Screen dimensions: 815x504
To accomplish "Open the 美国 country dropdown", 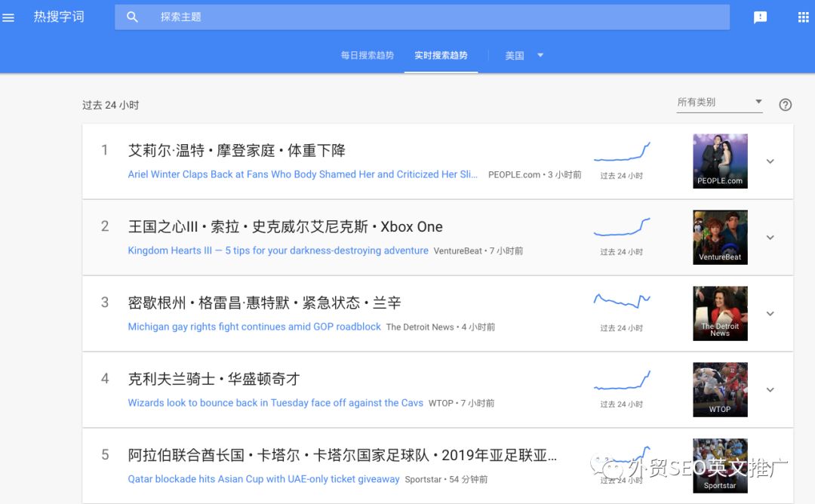I will tap(524, 56).
